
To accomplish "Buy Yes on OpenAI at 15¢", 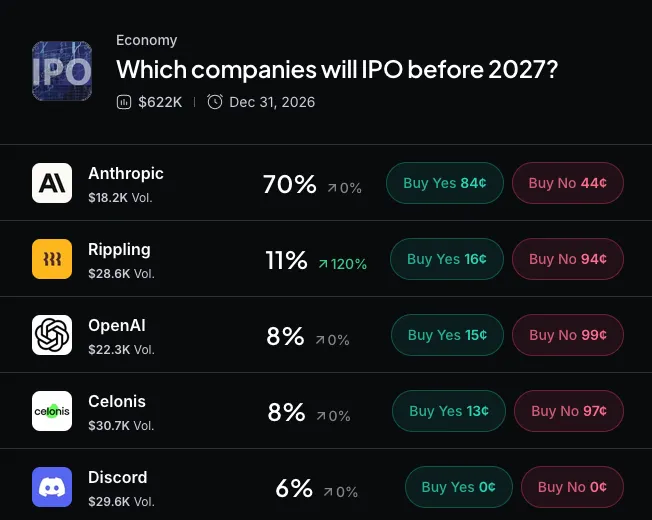I will (x=447, y=335).
